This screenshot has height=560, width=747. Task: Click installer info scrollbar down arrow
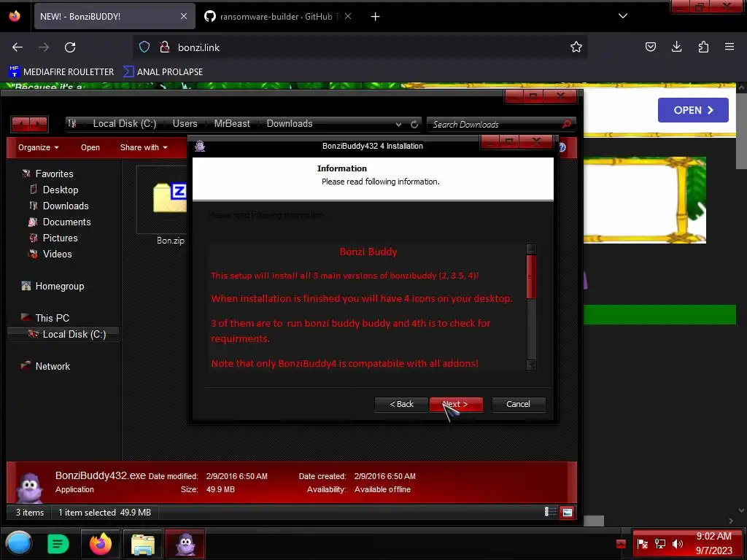click(531, 365)
